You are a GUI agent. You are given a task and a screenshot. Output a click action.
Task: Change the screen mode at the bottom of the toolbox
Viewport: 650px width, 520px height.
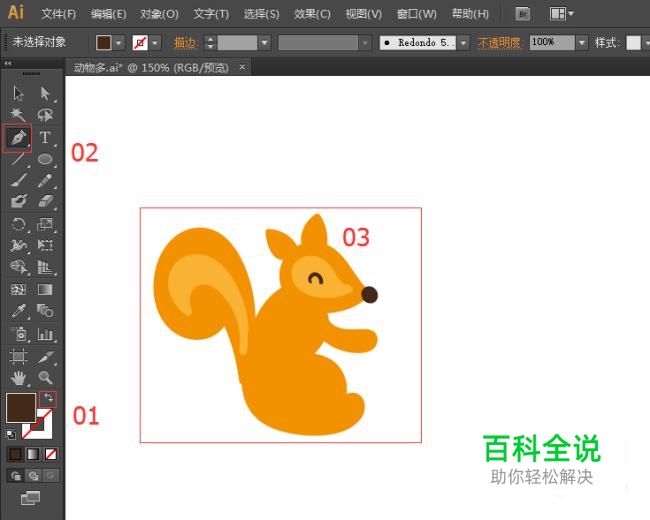pyautogui.click(x=30, y=498)
